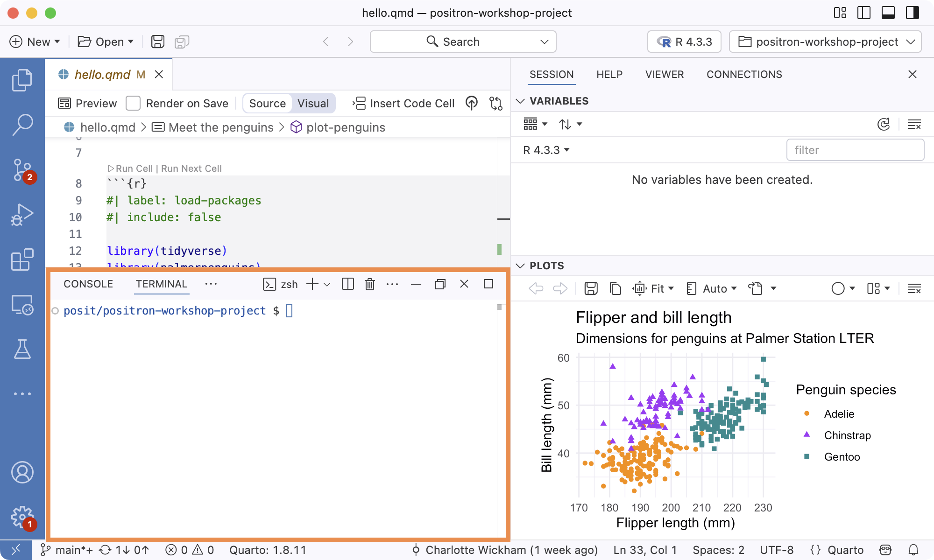Switch editor to Source mode

pos(267,103)
